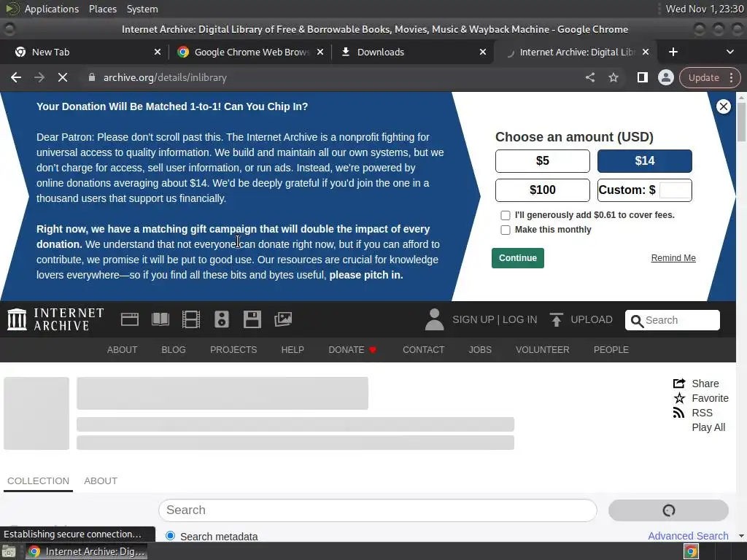Select the COLLECTION tab
Viewport: 747px width, 560px height.
click(x=38, y=481)
